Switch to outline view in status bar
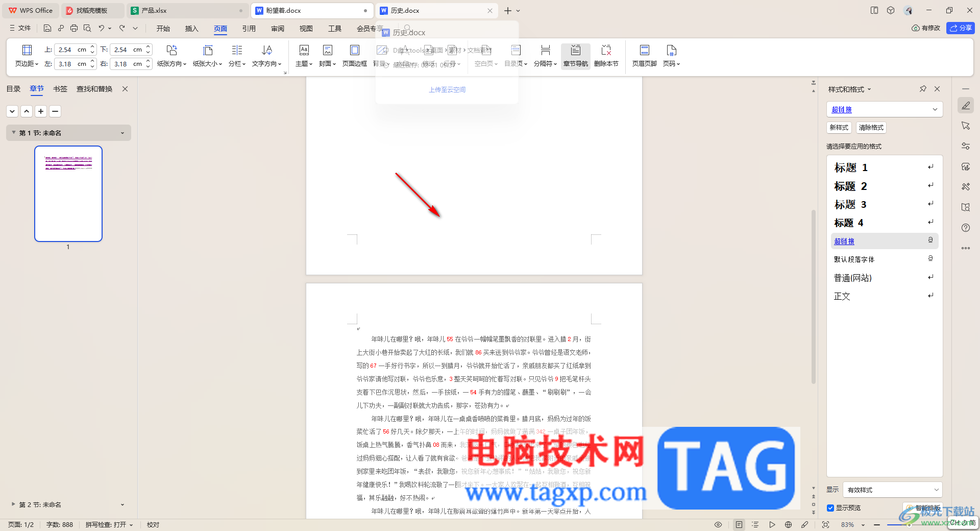 (755, 524)
